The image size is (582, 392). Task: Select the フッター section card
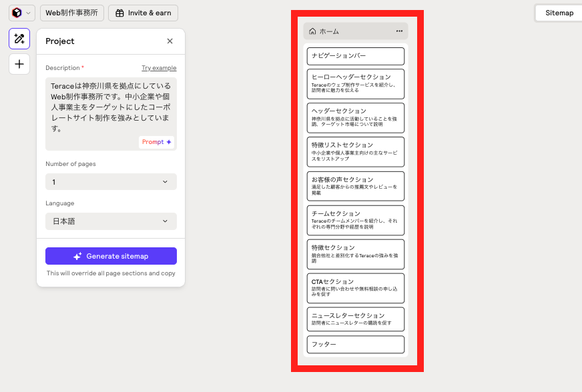click(356, 345)
